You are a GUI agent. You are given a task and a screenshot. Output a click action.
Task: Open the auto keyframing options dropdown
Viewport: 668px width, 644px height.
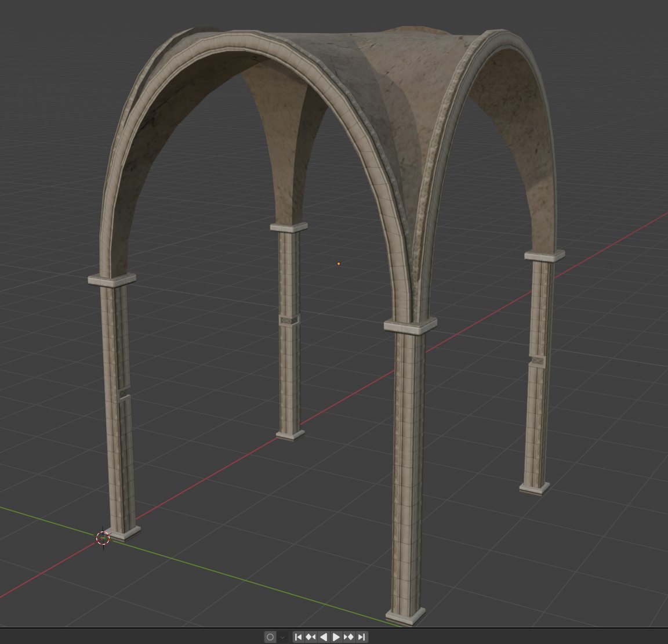tap(283, 637)
